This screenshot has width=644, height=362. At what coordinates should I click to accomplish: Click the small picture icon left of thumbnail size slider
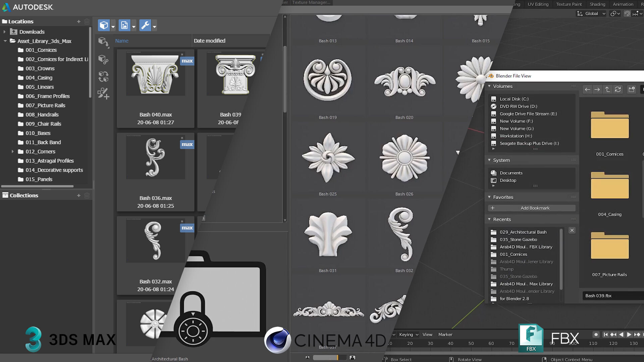[307, 358]
